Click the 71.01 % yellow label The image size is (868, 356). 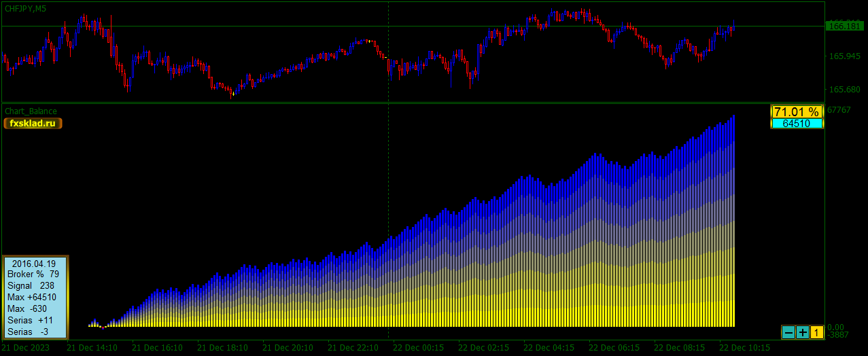coord(797,112)
